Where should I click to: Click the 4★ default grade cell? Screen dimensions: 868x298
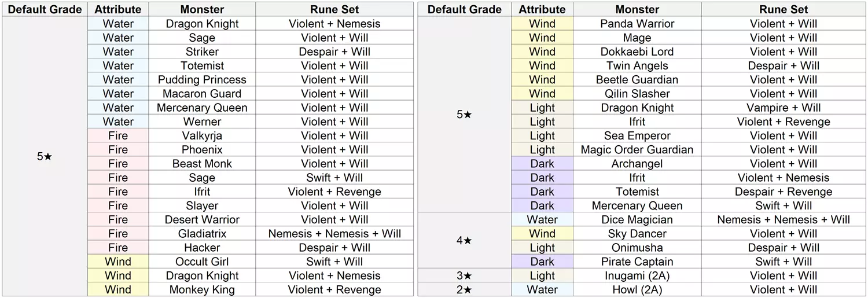click(x=464, y=241)
